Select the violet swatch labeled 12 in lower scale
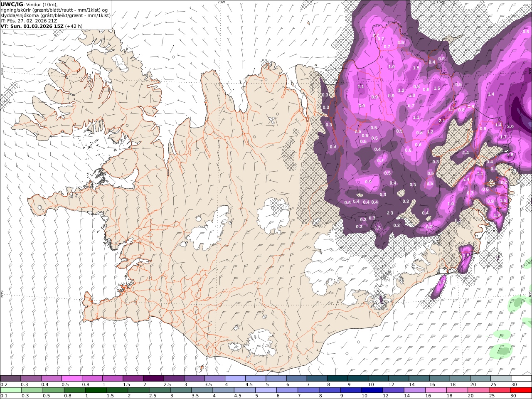Image resolution: width=532 pixels, height=399 pixels. pyautogui.click(x=393, y=390)
